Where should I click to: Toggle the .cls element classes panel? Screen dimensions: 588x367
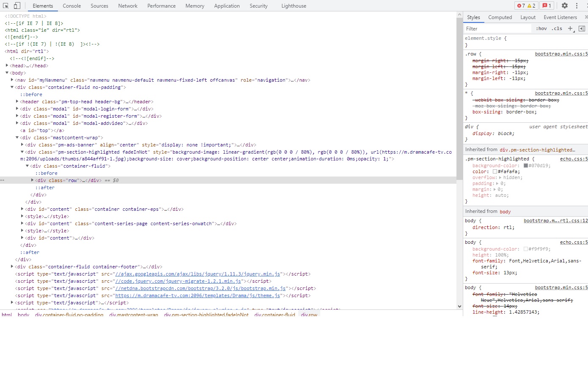(x=557, y=28)
